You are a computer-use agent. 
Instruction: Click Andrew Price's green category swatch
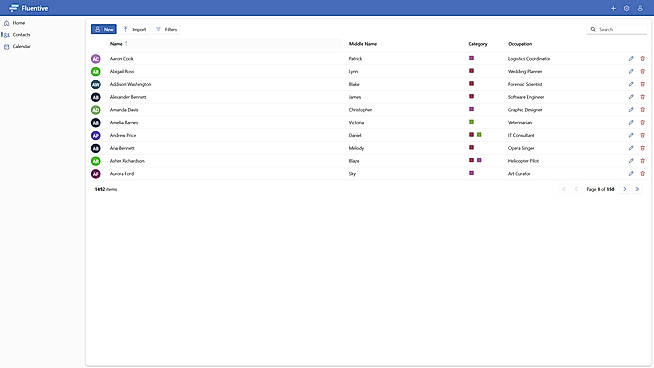(x=479, y=134)
